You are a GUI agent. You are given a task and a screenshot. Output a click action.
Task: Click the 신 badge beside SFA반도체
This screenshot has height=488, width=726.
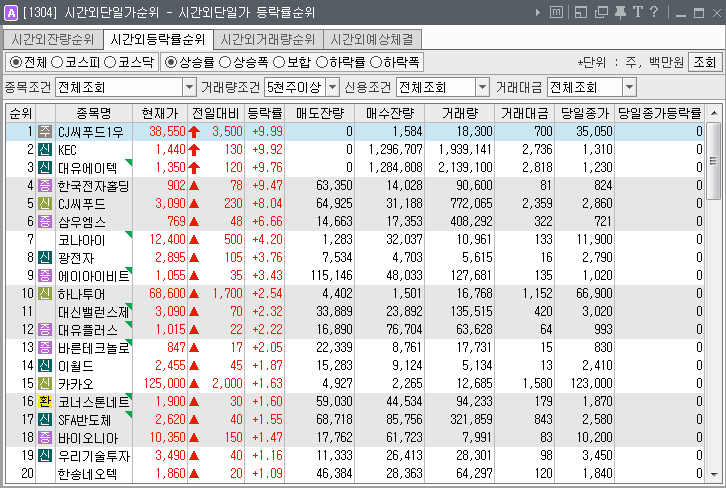(x=44, y=419)
